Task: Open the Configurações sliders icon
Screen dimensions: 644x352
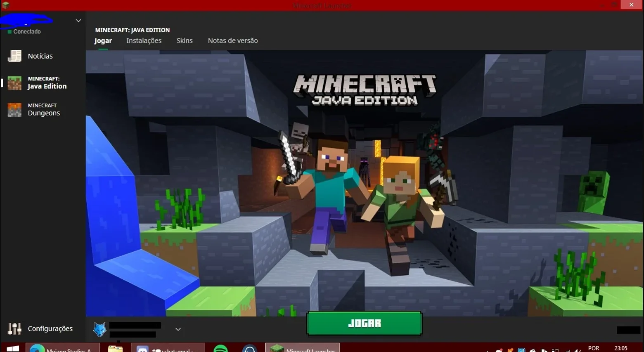Action: [x=14, y=328]
